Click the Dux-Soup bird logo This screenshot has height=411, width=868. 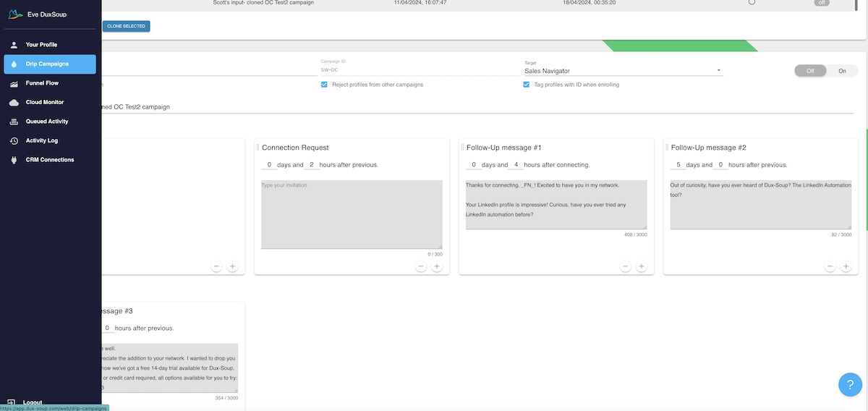(x=15, y=14)
